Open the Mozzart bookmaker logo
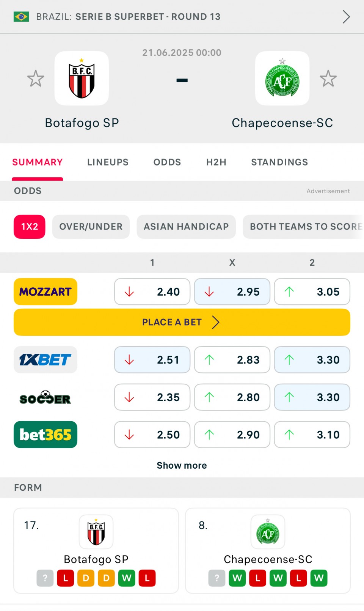Screen dimensions: 364x611 tap(45, 291)
